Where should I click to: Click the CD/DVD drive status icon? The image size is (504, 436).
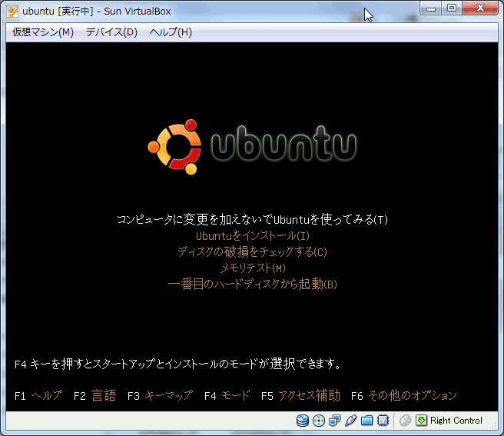[x=318, y=421]
